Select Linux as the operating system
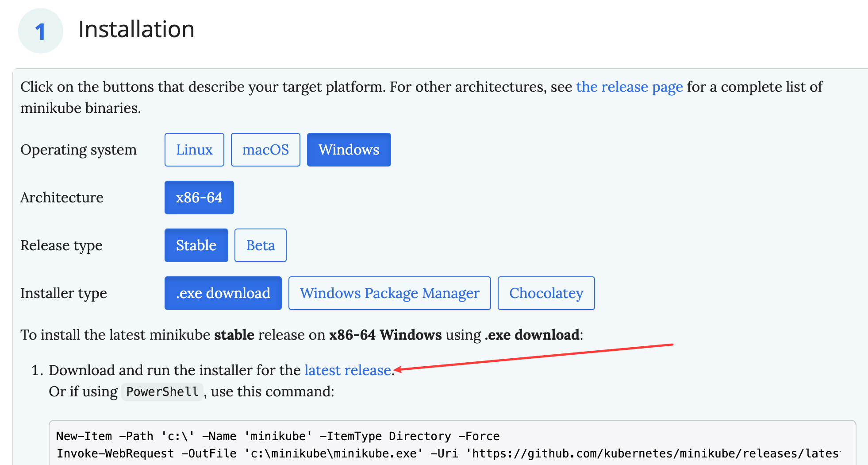 (194, 150)
